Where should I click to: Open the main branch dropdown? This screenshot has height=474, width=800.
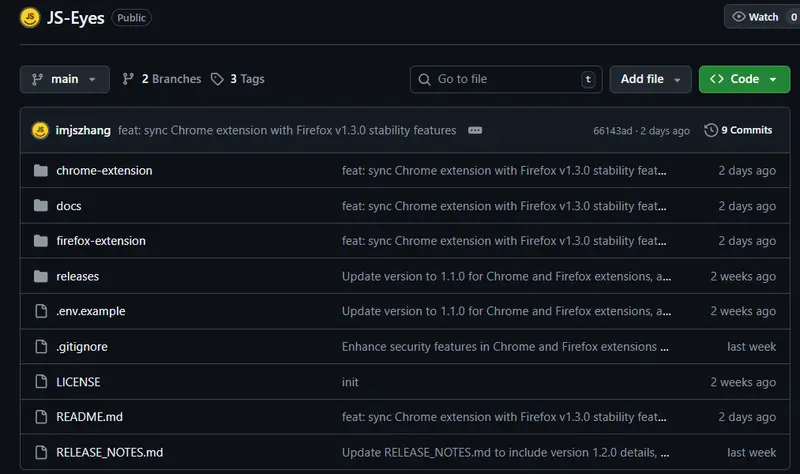click(65, 79)
